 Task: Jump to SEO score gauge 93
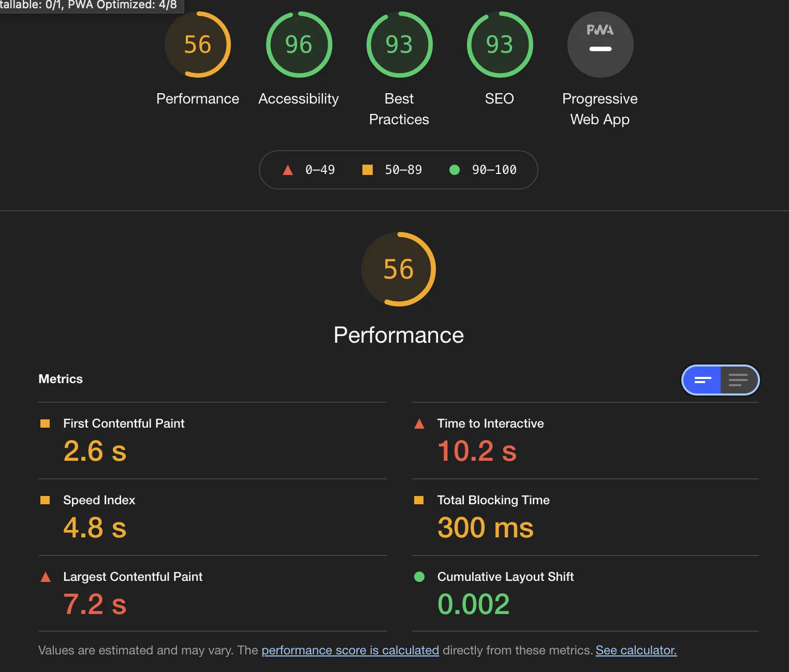click(x=500, y=45)
